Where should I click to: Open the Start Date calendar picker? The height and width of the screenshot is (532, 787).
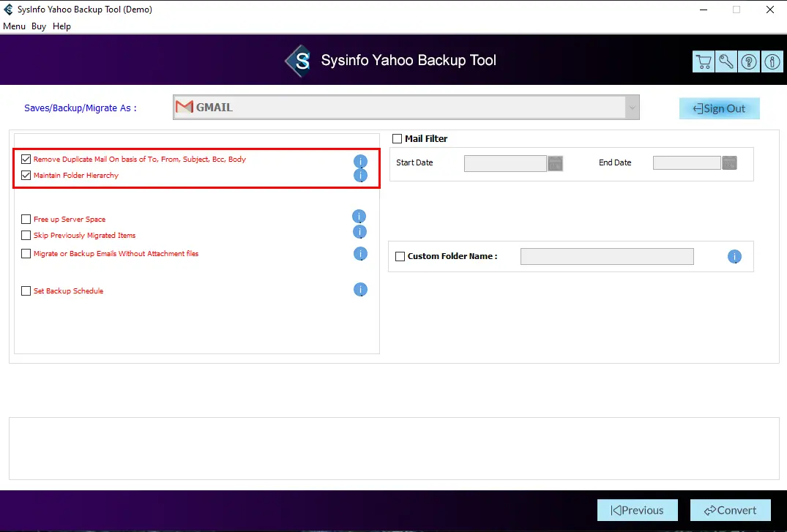tap(556, 163)
